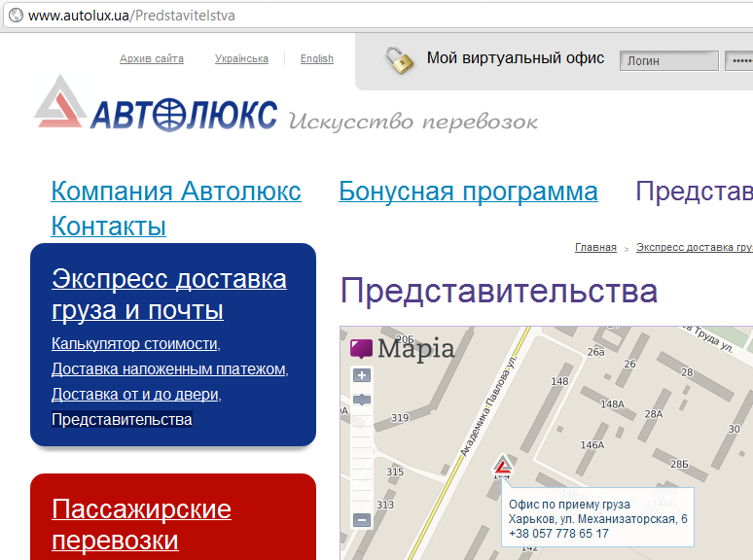Image resolution: width=753 pixels, height=560 pixels.
Task: Click building number 319 on the map
Action: pos(400,417)
